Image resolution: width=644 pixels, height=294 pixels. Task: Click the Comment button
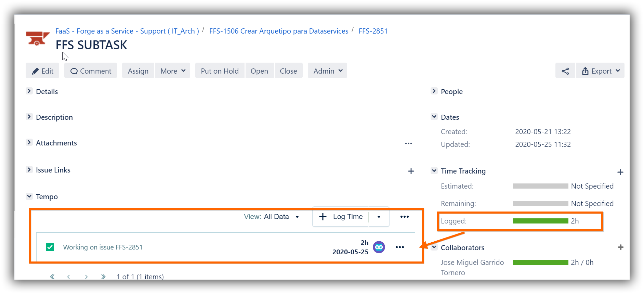(x=91, y=71)
